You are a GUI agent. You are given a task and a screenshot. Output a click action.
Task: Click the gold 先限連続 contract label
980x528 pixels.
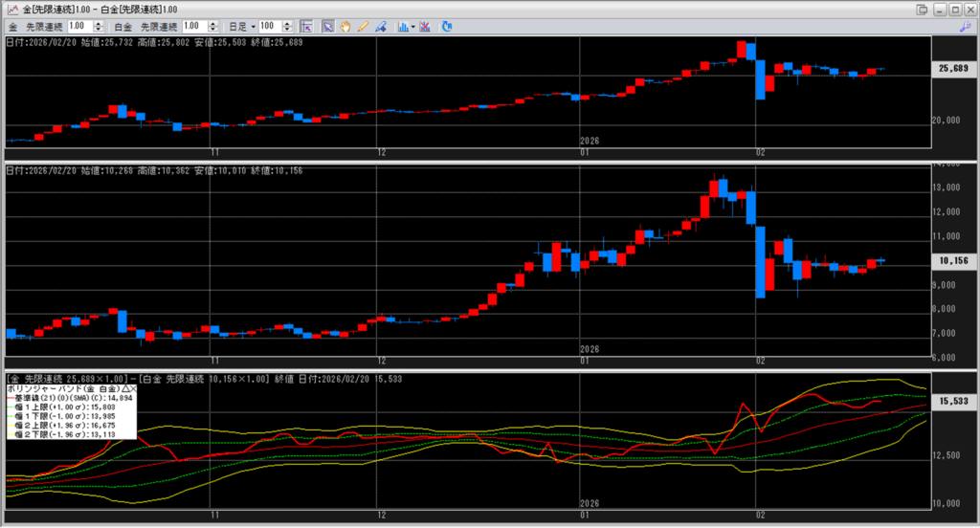tap(44, 26)
